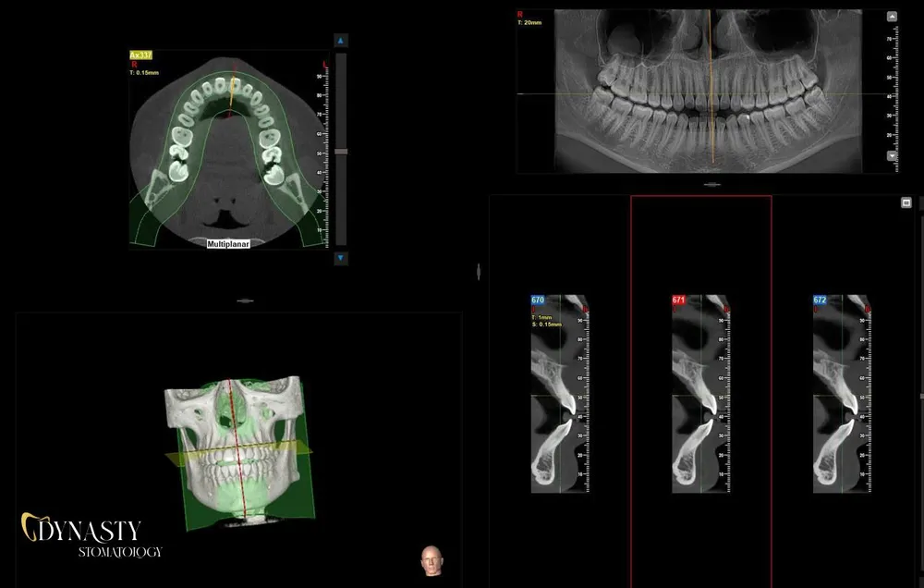Click the panoramic view scroll up arrow
924x588 pixels.
point(892,17)
